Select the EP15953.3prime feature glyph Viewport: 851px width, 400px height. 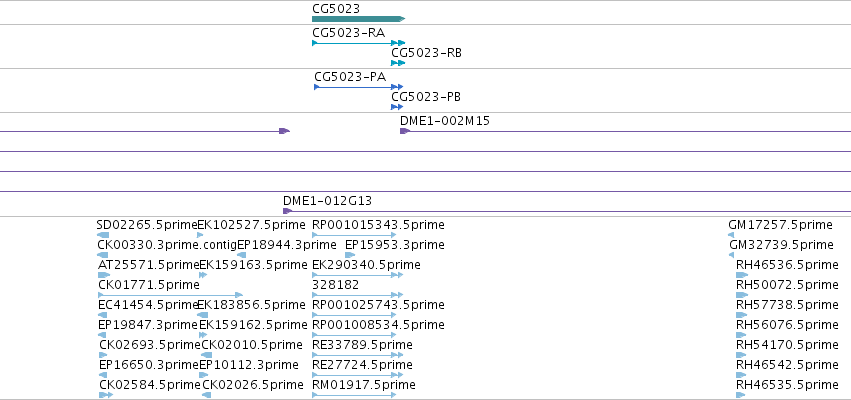350,255
